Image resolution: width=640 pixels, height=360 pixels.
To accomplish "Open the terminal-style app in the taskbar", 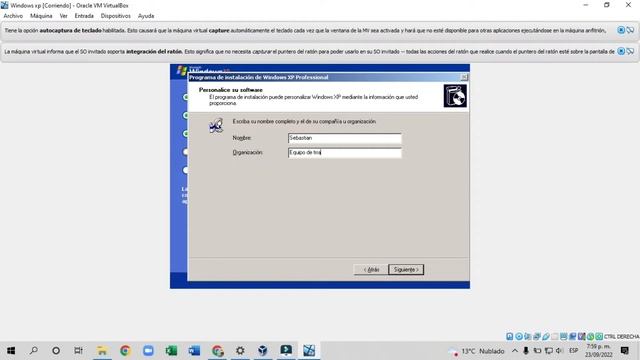I will pyautogui.click(x=286, y=351).
